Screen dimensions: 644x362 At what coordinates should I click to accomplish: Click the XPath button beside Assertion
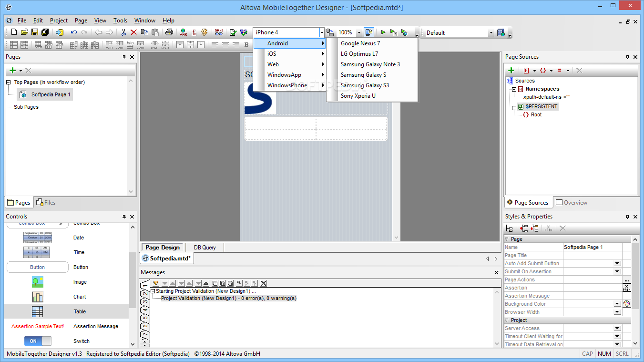(x=627, y=288)
